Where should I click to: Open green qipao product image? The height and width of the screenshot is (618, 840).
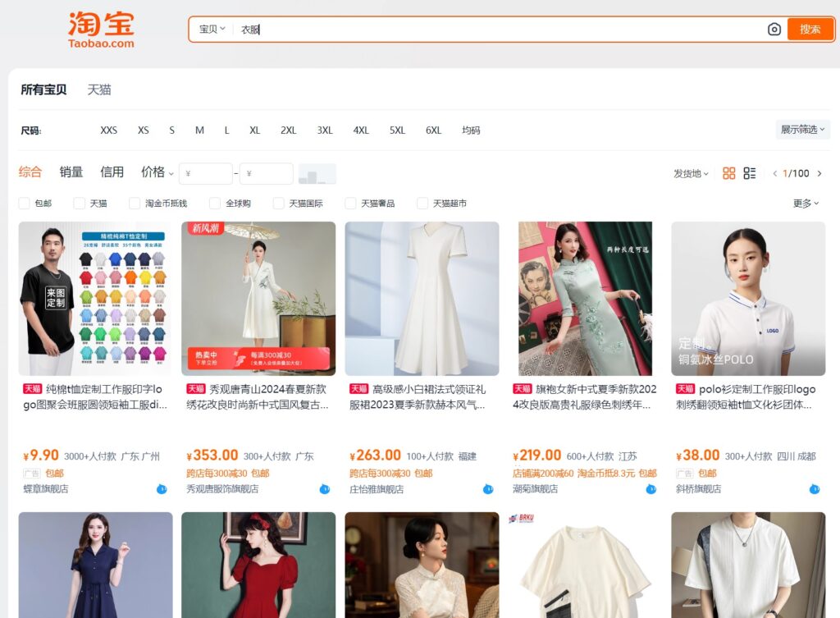[585, 299]
